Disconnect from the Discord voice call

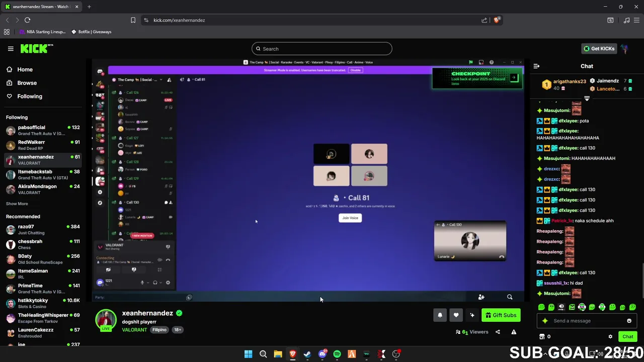click(168, 260)
